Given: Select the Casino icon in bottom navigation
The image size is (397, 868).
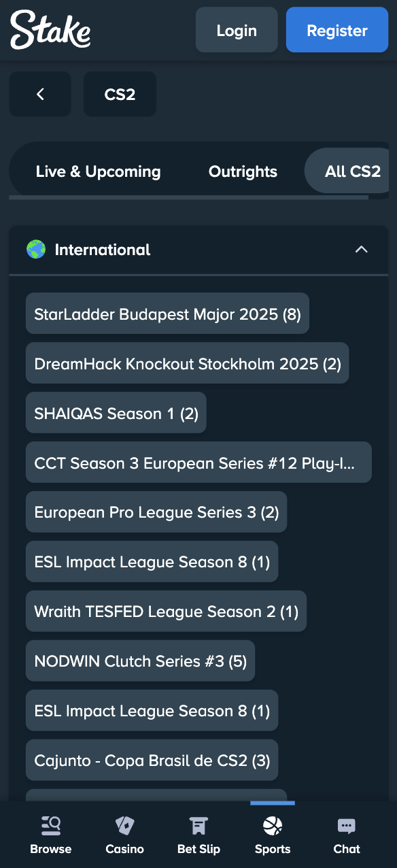Looking at the screenshot, I should click(x=124, y=825).
